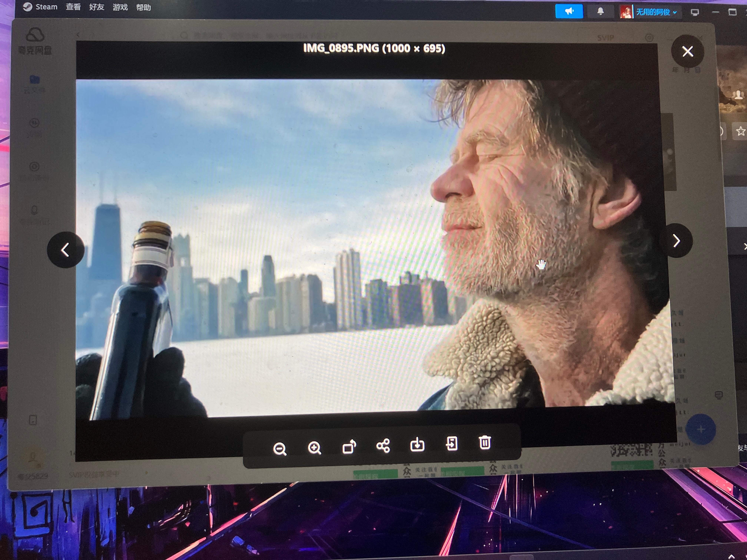Zoom out the image in the viewer toolbar
Screen dimensions: 747x560
pos(280,449)
